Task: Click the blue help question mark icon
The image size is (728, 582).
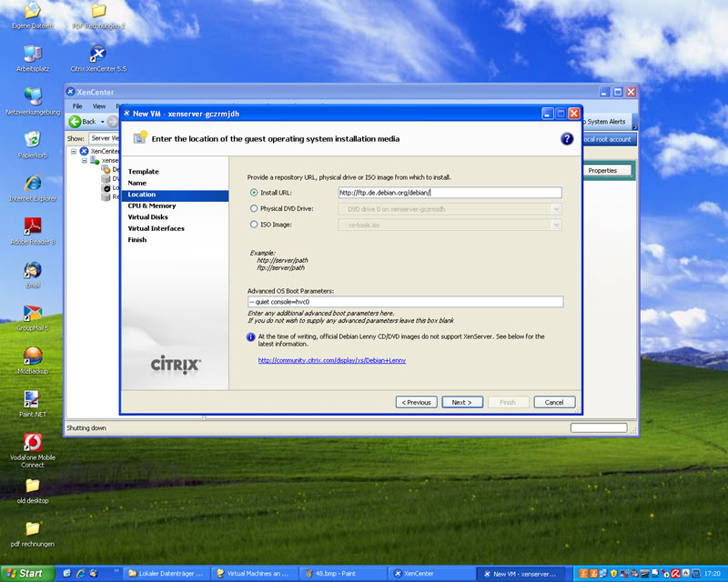Action: pos(566,139)
